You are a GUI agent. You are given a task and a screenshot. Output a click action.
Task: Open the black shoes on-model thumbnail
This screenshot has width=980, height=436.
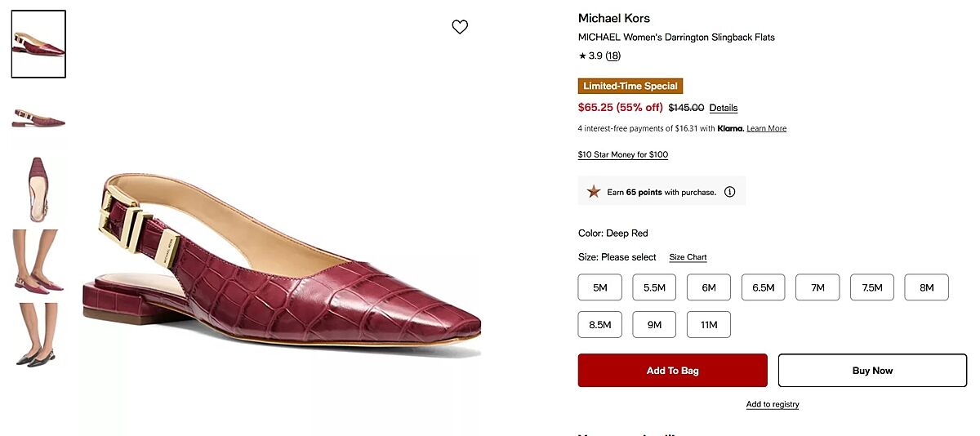38,335
